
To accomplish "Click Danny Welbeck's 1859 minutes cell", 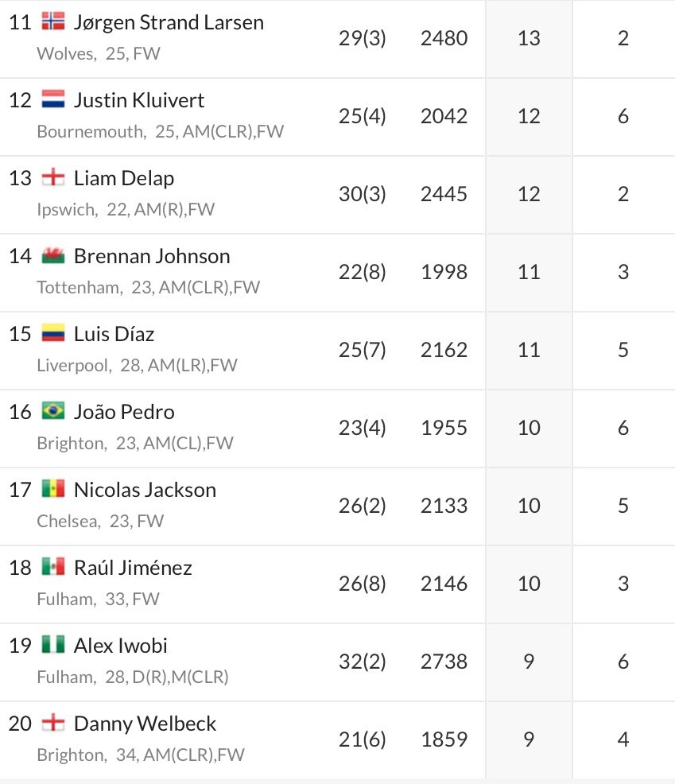I will point(444,739).
